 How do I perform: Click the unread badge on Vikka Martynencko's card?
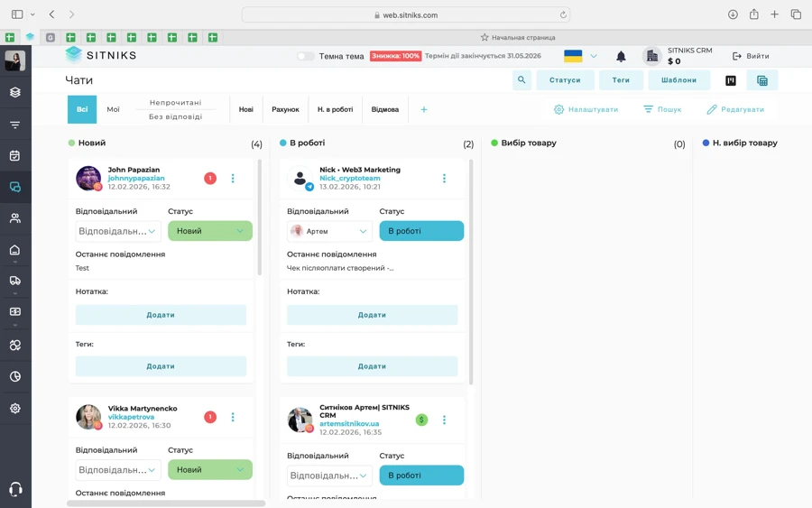(209, 417)
